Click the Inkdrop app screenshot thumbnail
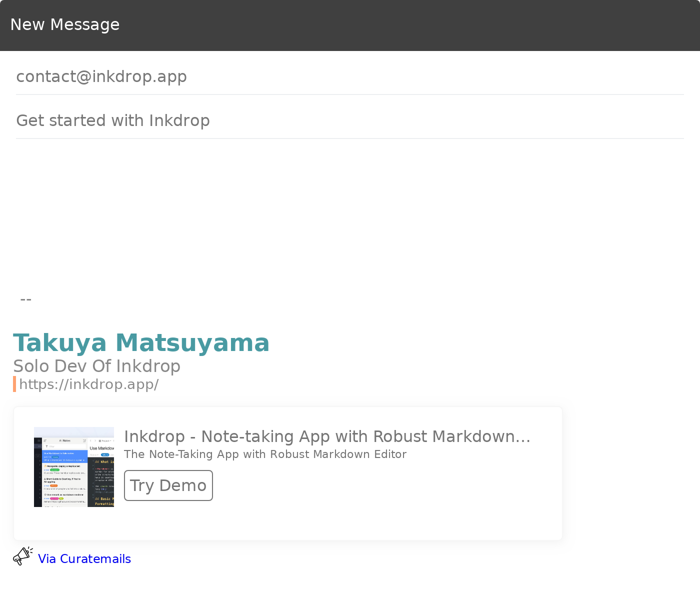The width and height of the screenshot is (700, 600). [x=74, y=467]
